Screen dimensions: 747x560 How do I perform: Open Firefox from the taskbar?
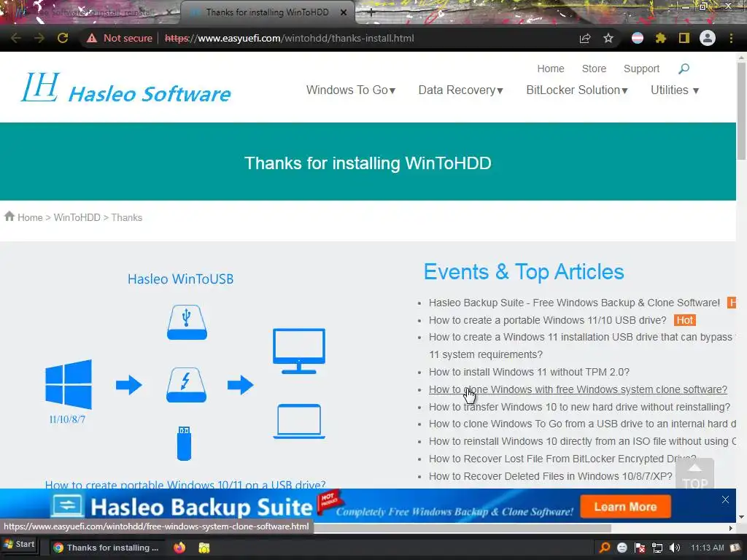(x=179, y=548)
